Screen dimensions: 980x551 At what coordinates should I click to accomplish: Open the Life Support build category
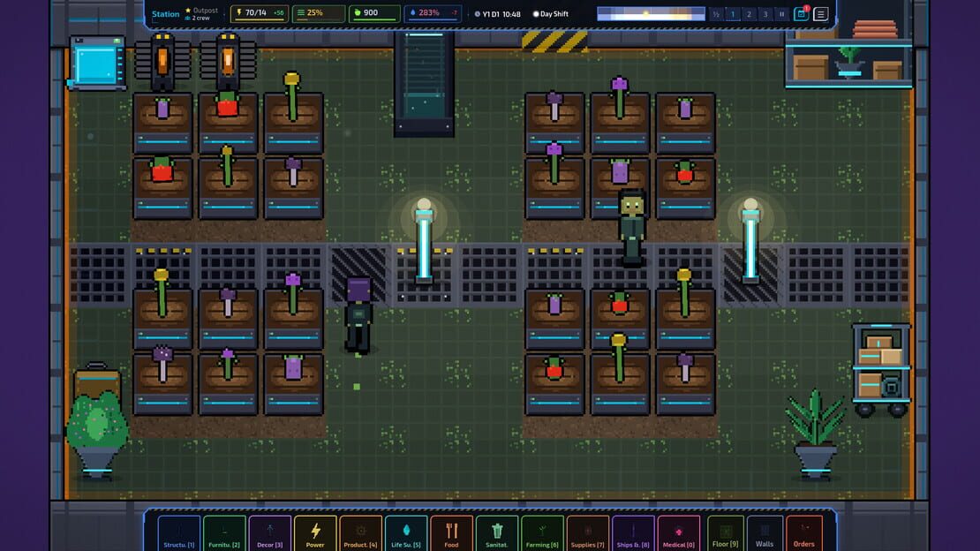(x=406, y=532)
